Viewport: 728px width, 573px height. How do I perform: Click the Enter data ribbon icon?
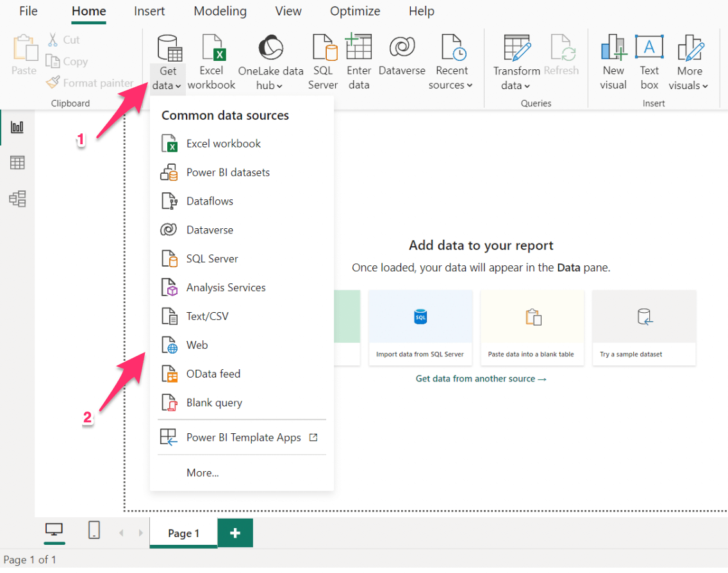(358, 46)
